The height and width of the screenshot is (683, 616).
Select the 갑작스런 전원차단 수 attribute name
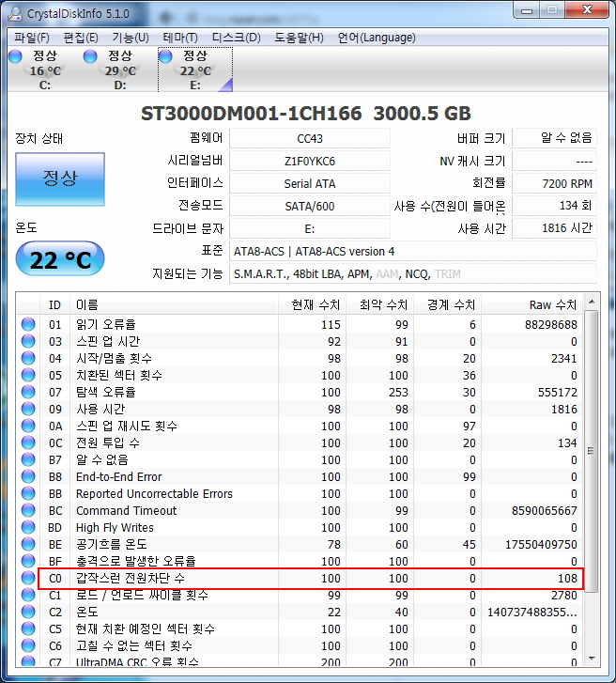click(x=131, y=578)
